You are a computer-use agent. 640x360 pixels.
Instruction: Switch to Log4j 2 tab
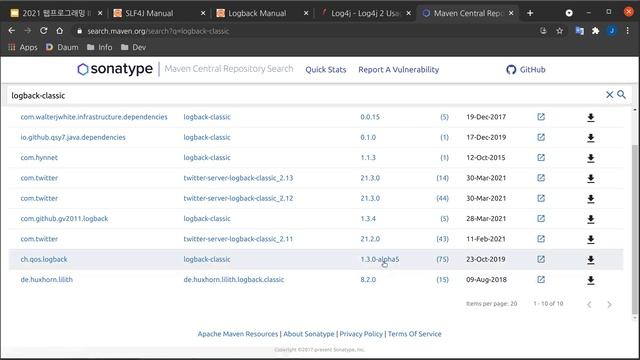(x=365, y=13)
